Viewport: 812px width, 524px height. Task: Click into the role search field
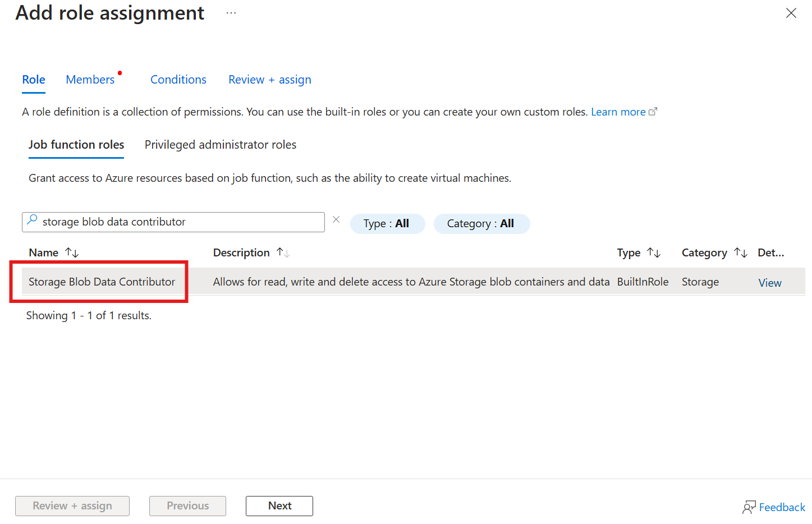pos(180,222)
